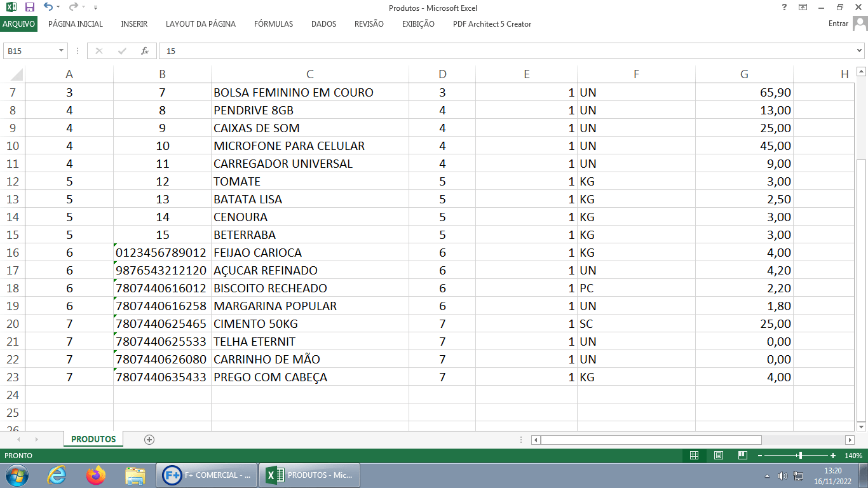
Task: Switch to Normal view icon
Action: click(694, 456)
